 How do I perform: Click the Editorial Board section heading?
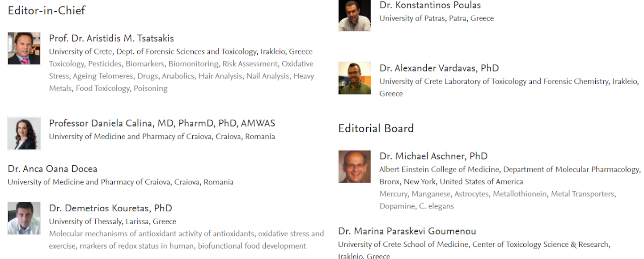pos(376,129)
